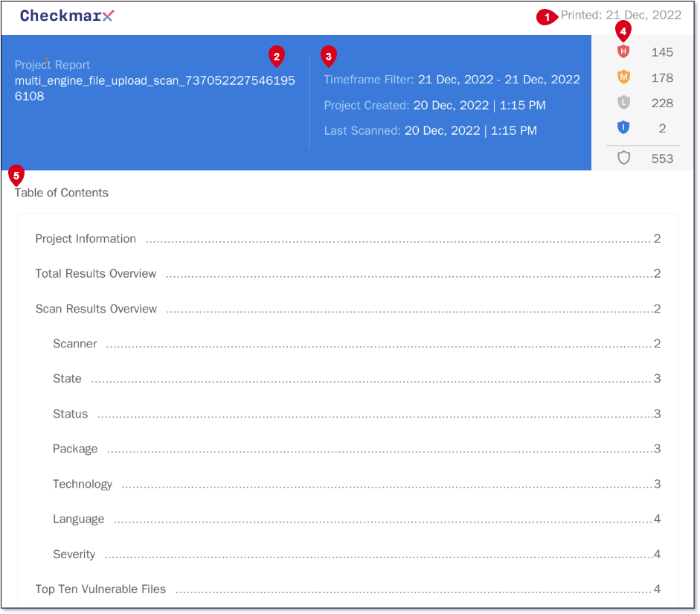This screenshot has width=700, height=614.
Task: Click the Checkmarx logo
Action: pyautogui.click(x=67, y=16)
